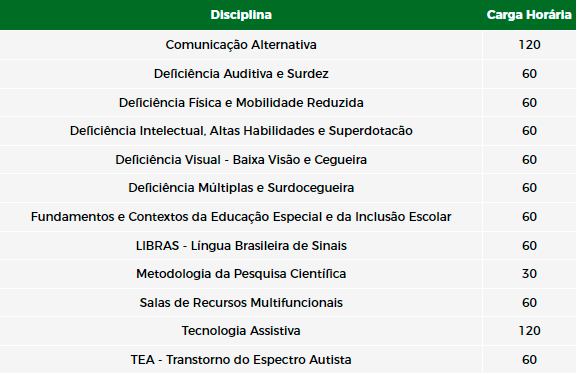577x374 pixels.
Task: Click the 60 hours value for TEA row
Action: (x=530, y=360)
